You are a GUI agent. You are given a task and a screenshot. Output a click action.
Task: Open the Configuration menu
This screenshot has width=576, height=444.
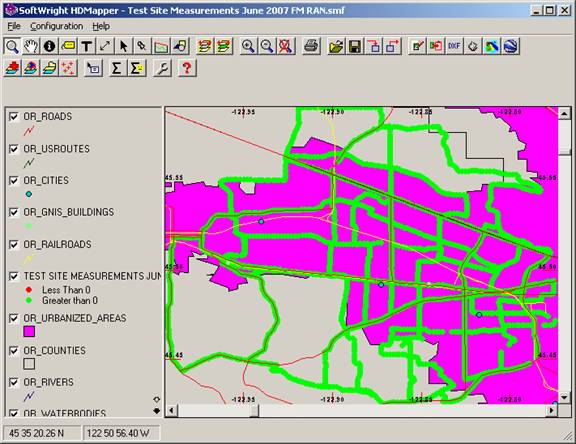(x=57, y=26)
